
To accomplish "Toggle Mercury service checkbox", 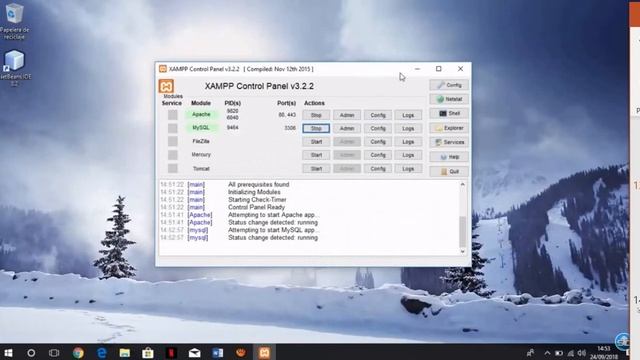I will [173, 155].
